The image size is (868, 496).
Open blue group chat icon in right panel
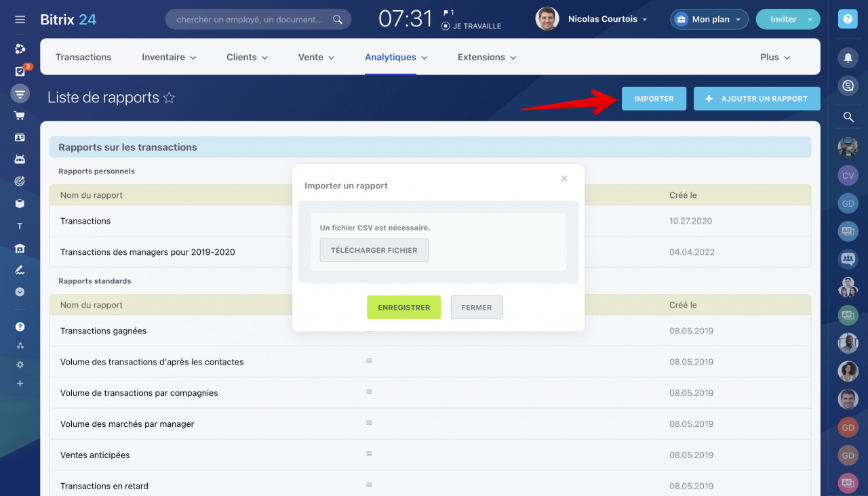tap(848, 259)
